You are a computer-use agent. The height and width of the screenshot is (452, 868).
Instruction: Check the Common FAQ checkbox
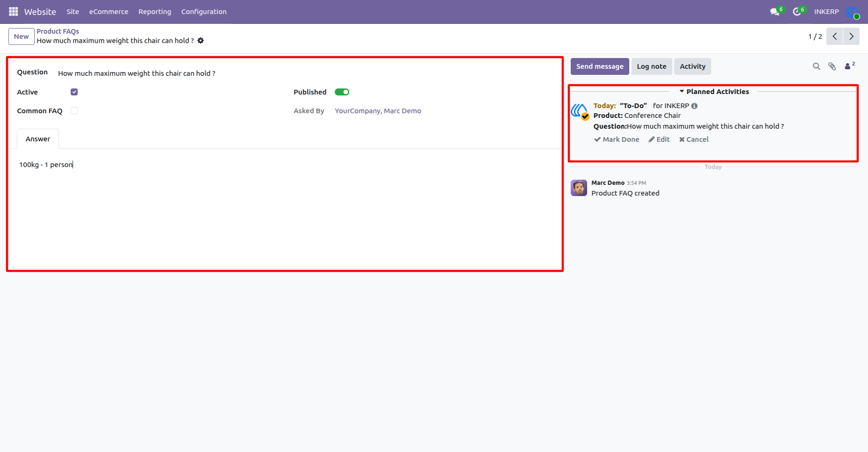point(74,111)
